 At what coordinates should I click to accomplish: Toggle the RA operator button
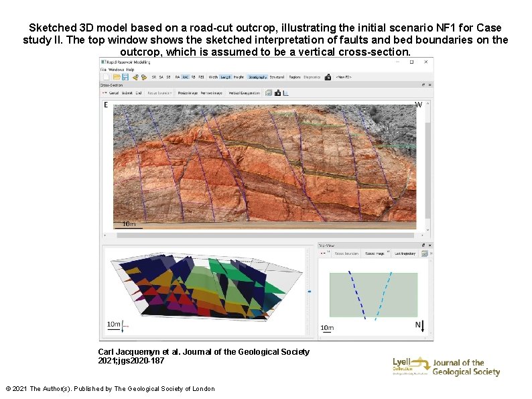178,77
